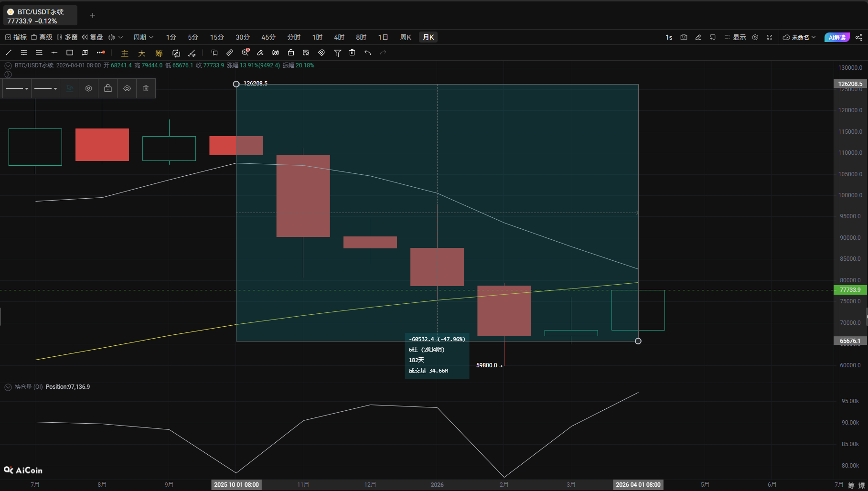Open line style selector in floating toolbar

pos(17,88)
